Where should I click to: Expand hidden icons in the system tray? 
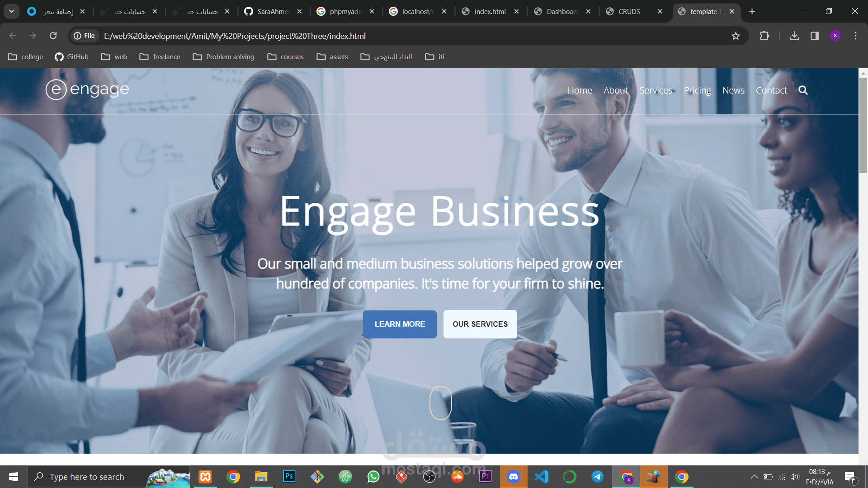click(755, 477)
